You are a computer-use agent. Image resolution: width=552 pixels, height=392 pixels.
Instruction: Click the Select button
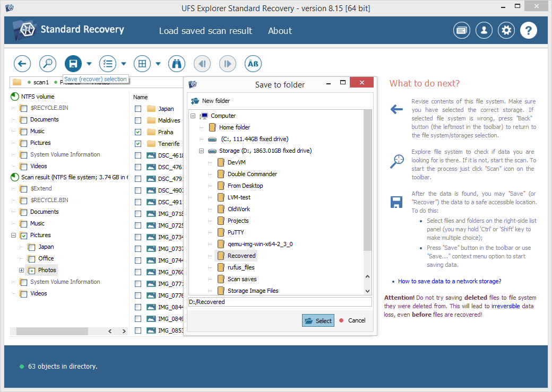point(318,320)
